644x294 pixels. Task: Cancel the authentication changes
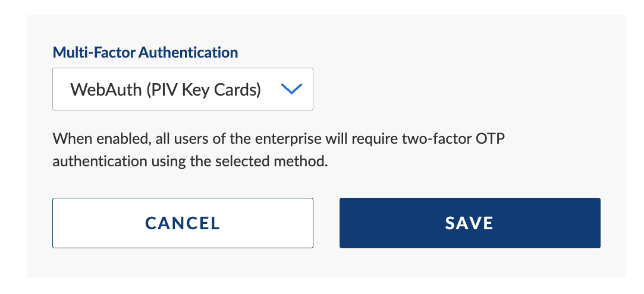coord(183,223)
